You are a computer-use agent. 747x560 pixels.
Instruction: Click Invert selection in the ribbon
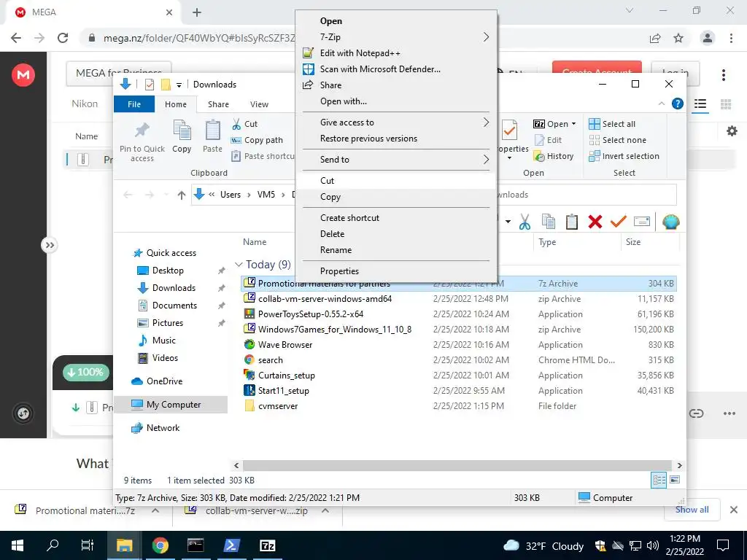point(624,156)
